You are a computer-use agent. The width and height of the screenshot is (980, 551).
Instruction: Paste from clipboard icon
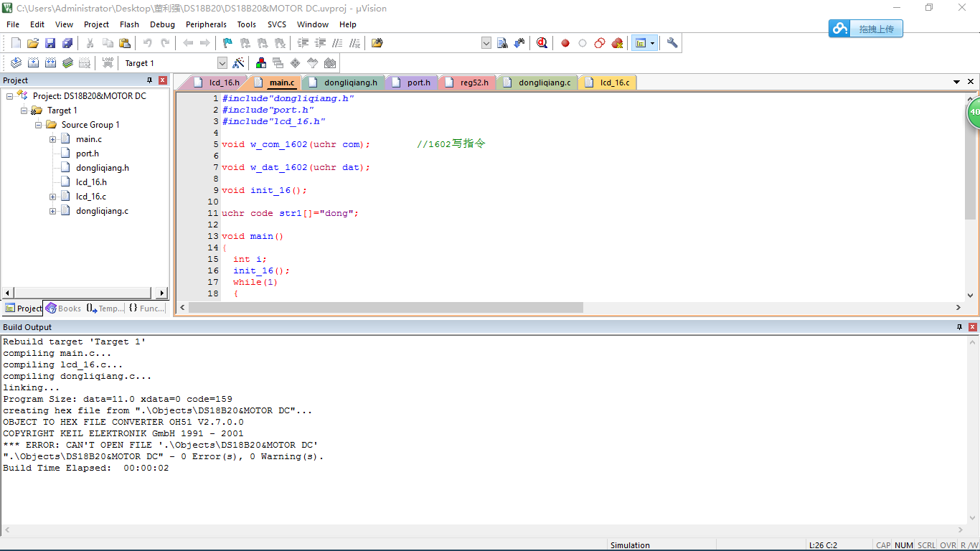tap(124, 43)
